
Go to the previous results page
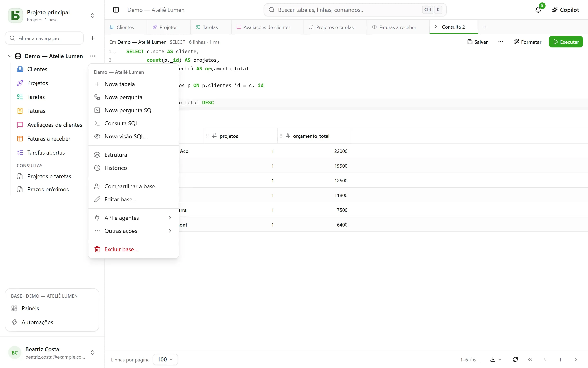(x=545, y=359)
